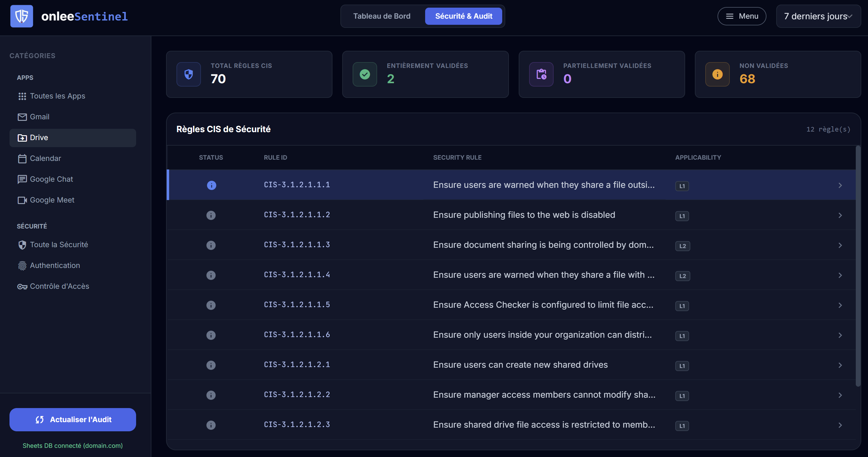Click status info icon for CIS-3.1.2.1.1.1
Image resolution: width=868 pixels, height=457 pixels.
click(x=211, y=185)
